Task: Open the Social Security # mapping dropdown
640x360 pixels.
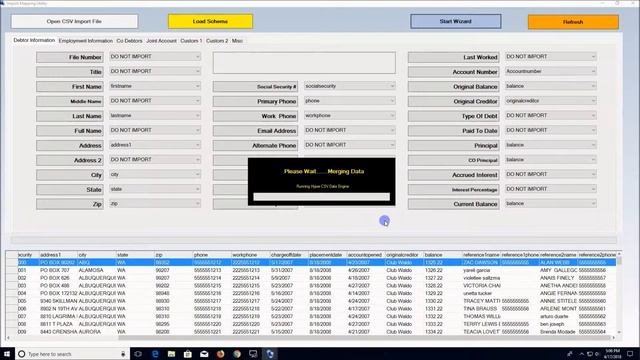Action: point(350,86)
